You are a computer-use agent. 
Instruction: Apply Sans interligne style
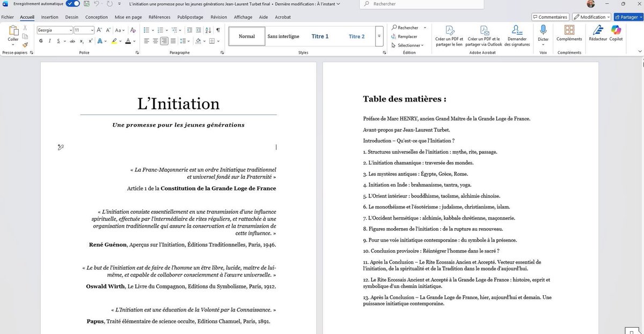(x=283, y=37)
